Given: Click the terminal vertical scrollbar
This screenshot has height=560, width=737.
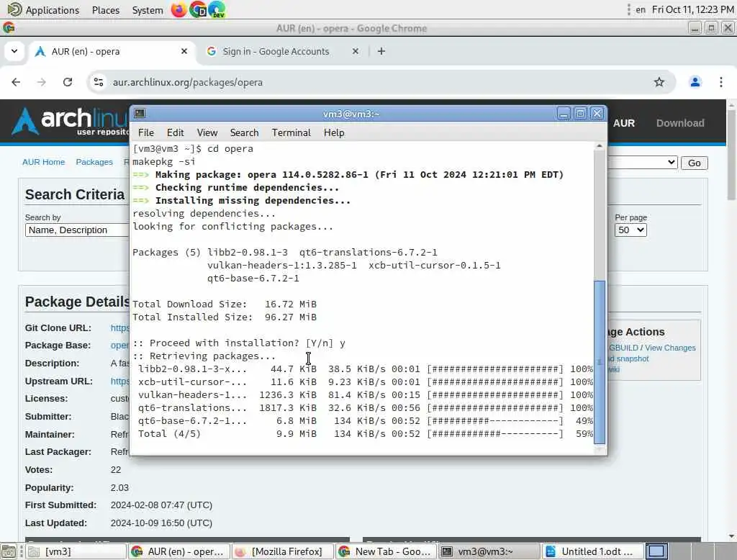Looking at the screenshot, I should tap(600, 361).
